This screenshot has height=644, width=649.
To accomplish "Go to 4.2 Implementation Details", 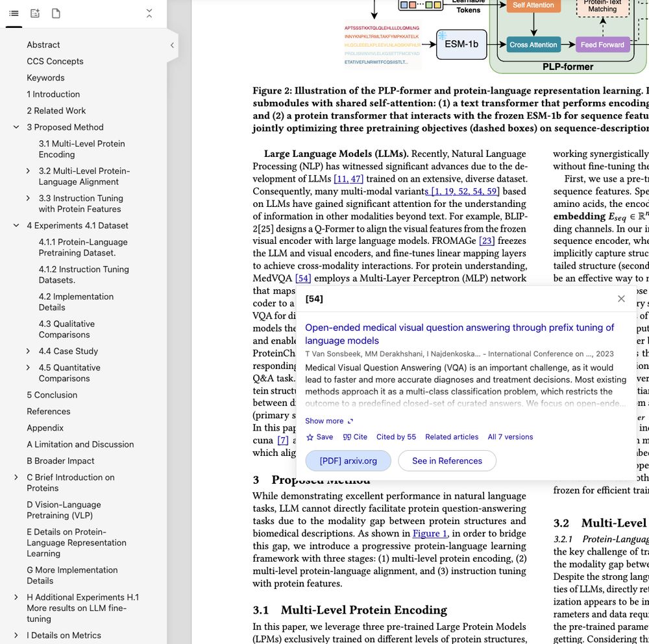I will [x=76, y=302].
